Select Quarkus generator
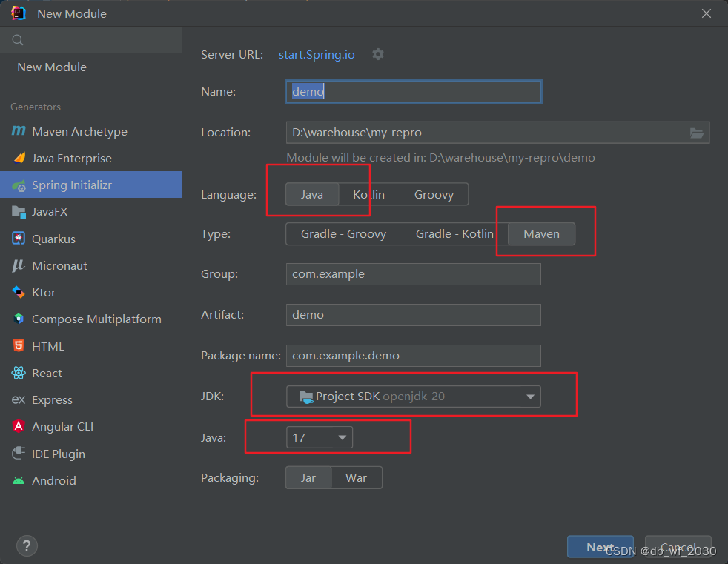Image resolution: width=728 pixels, height=564 pixels. point(91,239)
